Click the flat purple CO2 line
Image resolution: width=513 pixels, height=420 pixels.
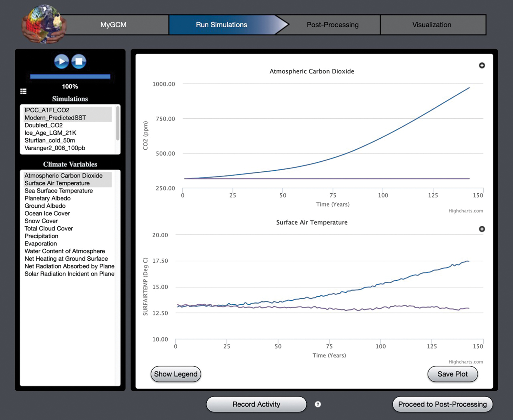[x=327, y=179]
